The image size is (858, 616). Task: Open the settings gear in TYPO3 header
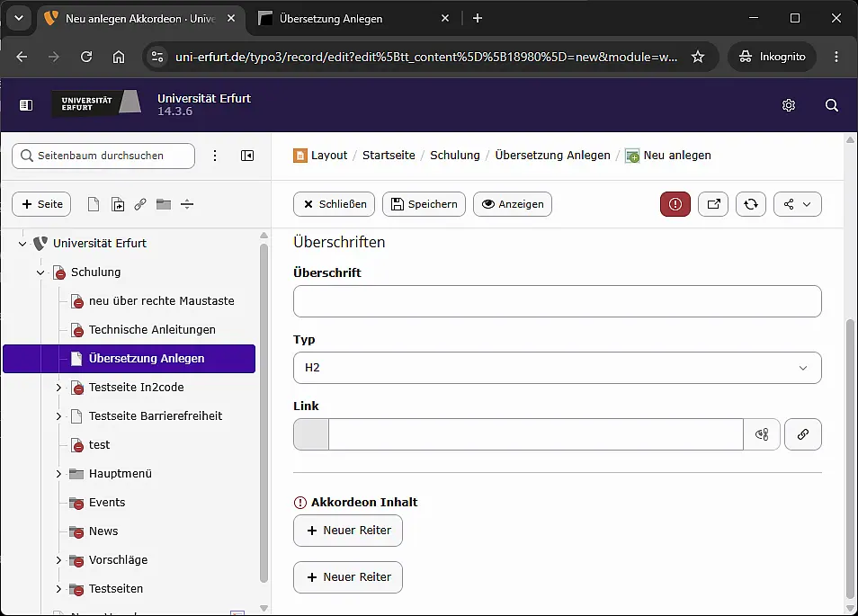point(789,105)
